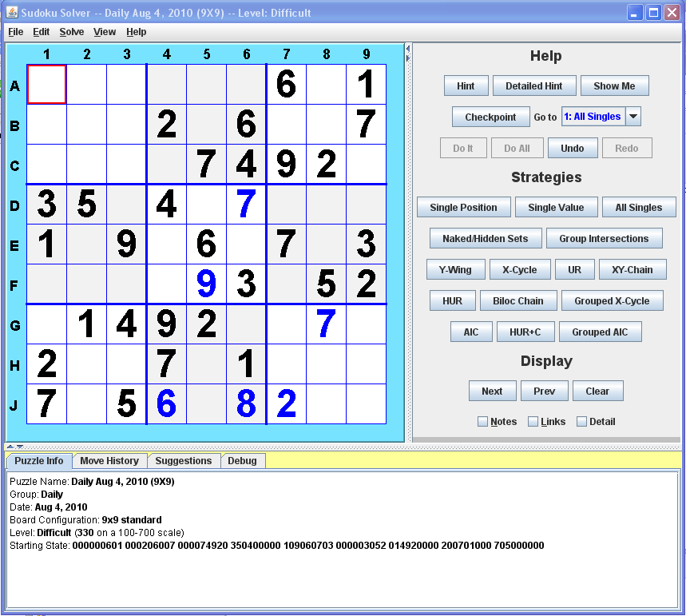Enable the Links checkbox

tap(533, 422)
